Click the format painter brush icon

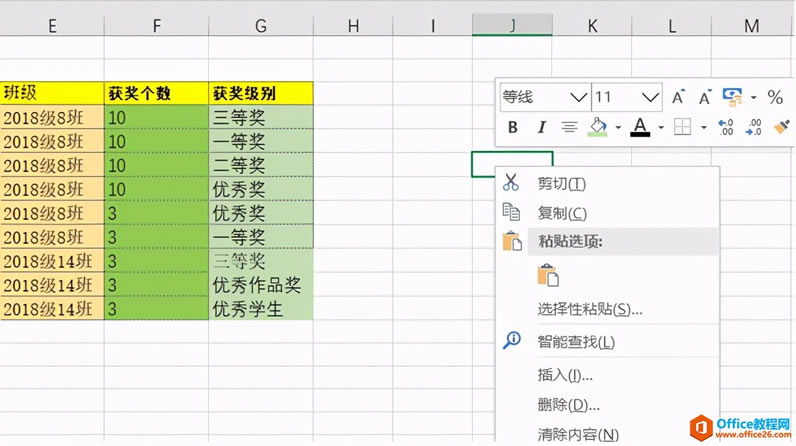[781, 127]
